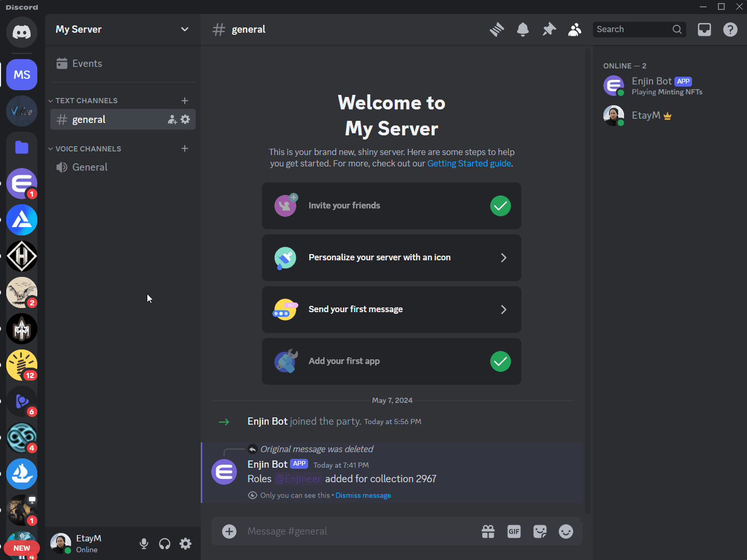Open the emoji picker
747x560 pixels.
click(x=566, y=531)
